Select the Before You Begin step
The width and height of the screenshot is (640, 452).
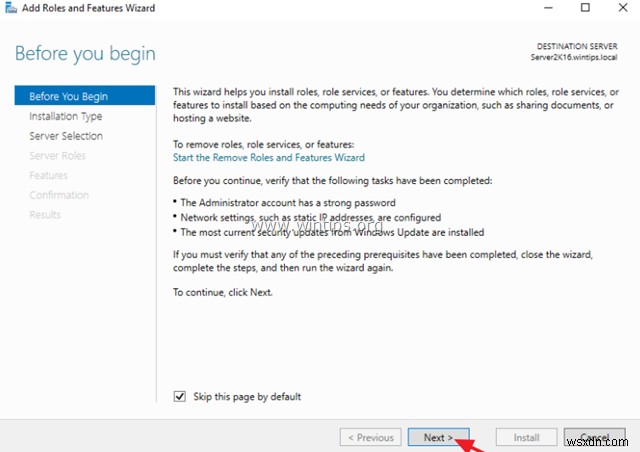[69, 96]
